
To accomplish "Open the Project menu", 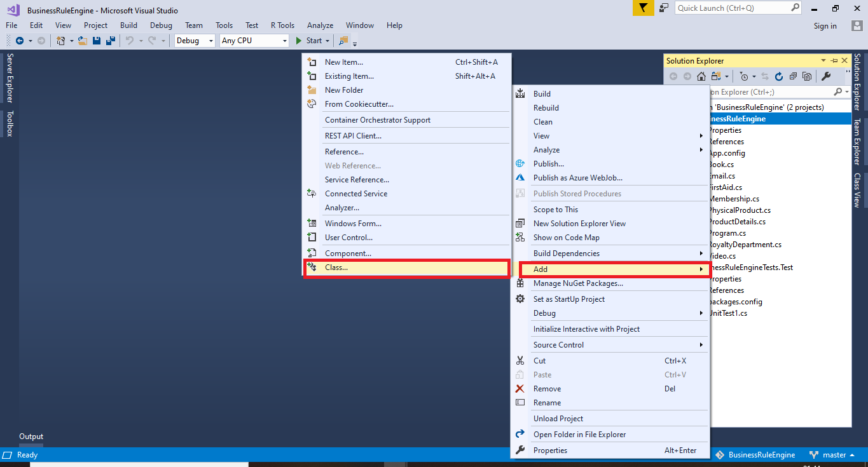I will pos(95,25).
